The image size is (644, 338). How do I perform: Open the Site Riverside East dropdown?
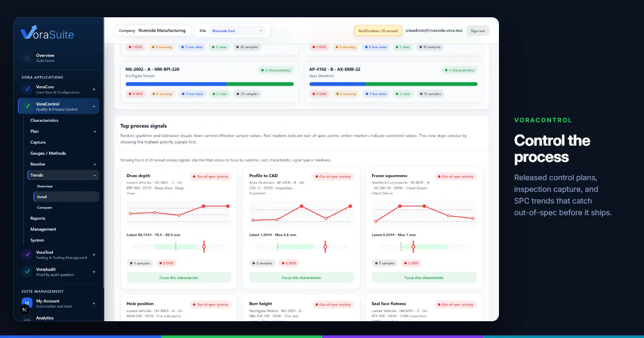[237, 31]
